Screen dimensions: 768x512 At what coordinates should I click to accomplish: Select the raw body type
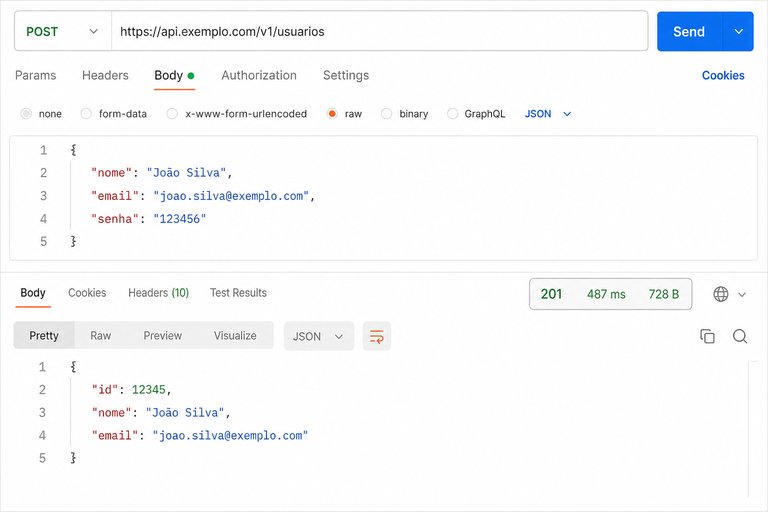(332, 114)
